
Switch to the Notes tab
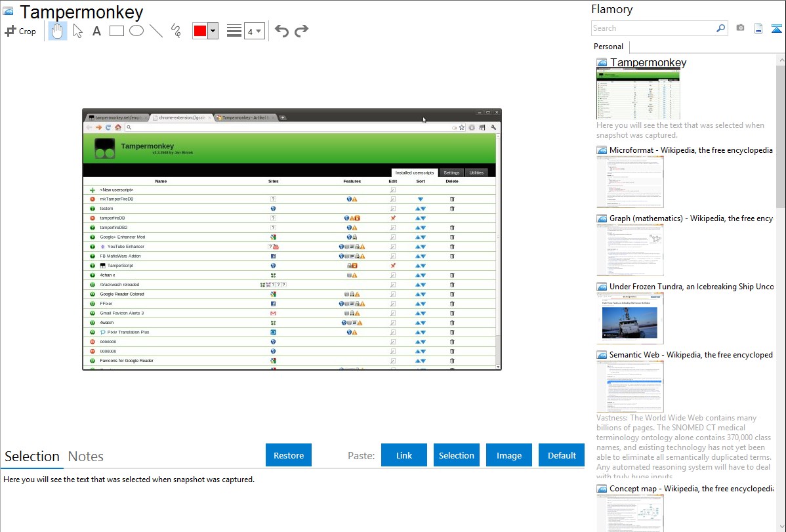(85, 457)
